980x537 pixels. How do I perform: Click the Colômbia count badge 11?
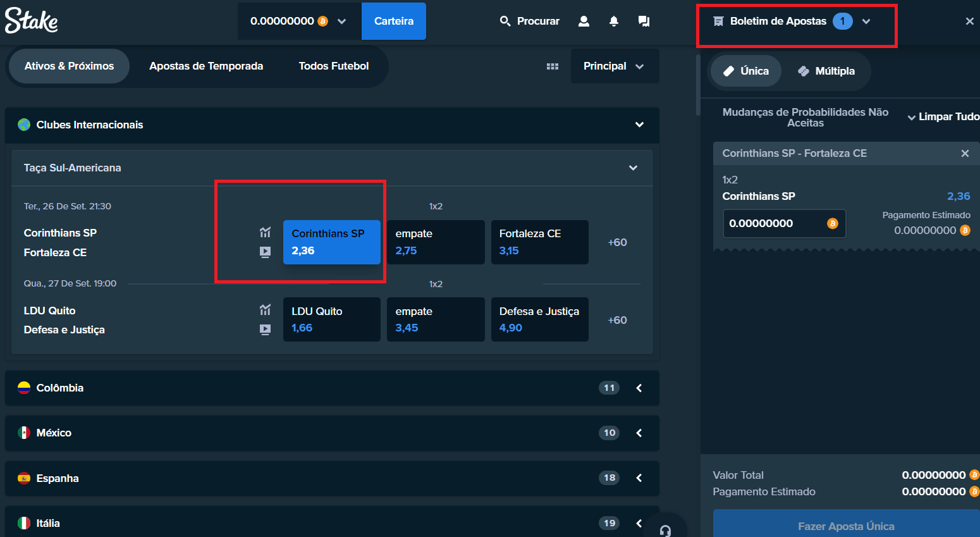pyautogui.click(x=609, y=388)
